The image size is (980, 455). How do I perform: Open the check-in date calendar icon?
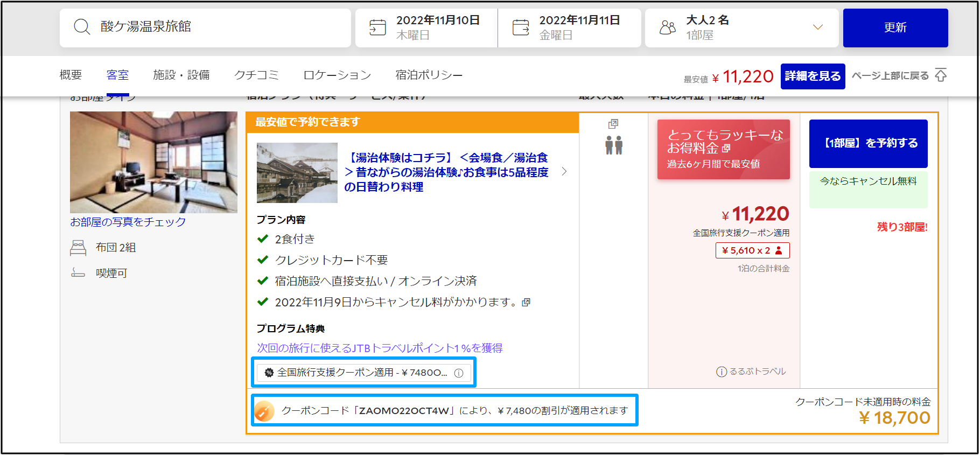tap(377, 27)
